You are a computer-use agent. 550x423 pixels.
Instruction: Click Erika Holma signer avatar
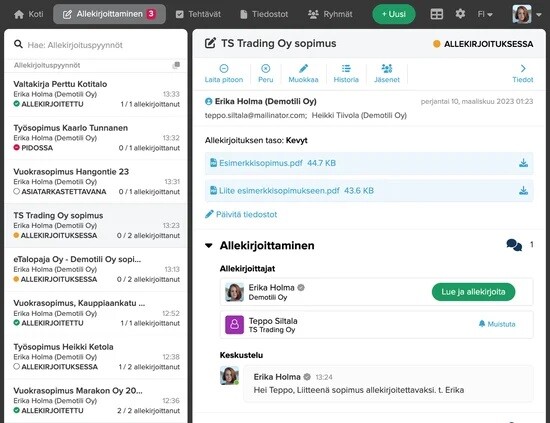(x=234, y=292)
